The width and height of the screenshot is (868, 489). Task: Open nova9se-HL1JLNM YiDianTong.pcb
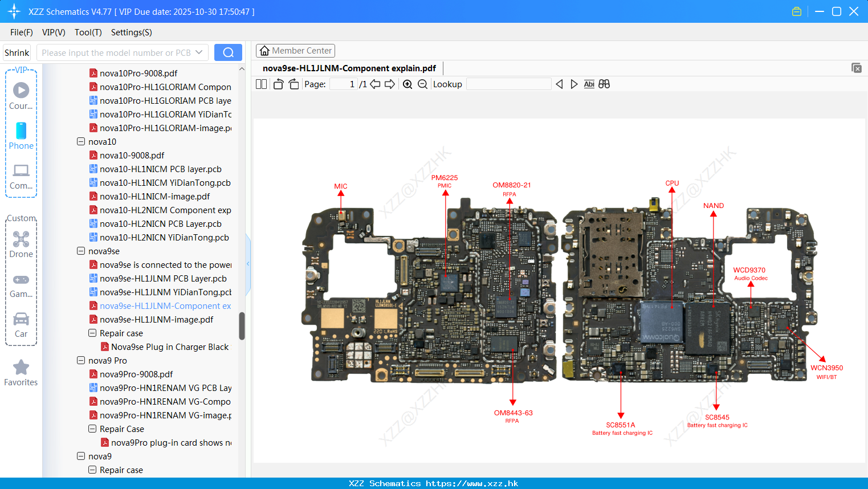pyautogui.click(x=165, y=292)
